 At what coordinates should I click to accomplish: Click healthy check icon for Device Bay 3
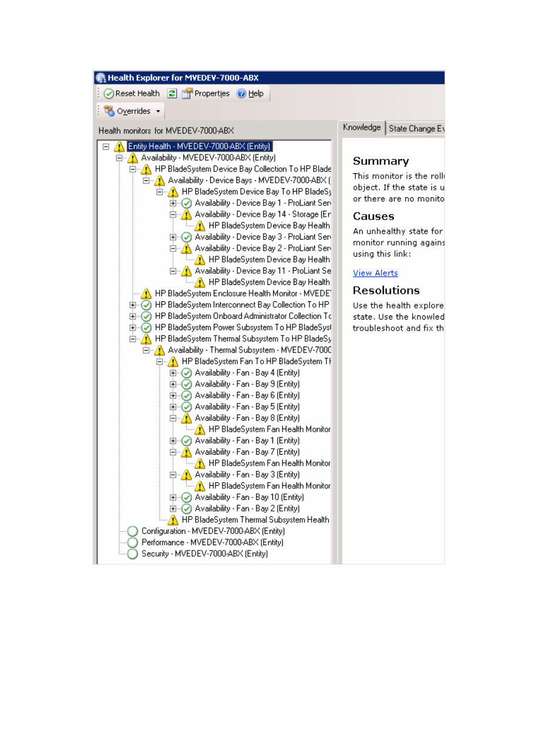(x=187, y=237)
